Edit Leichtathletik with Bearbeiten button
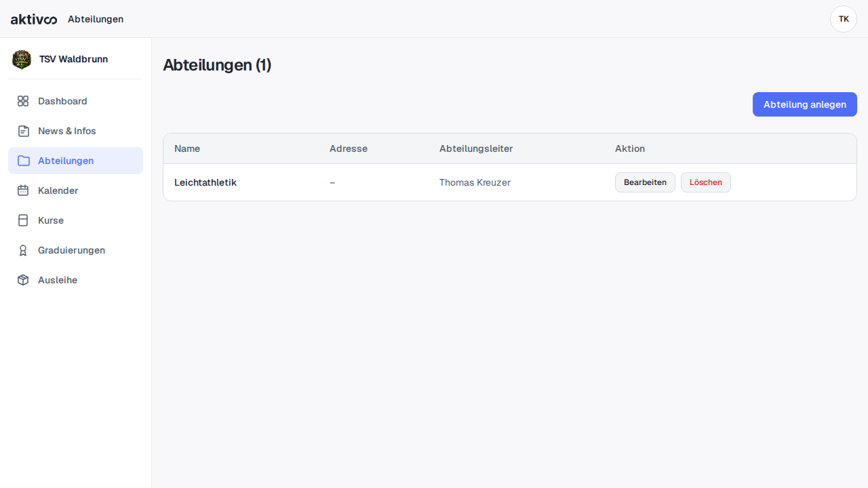 click(x=645, y=182)
